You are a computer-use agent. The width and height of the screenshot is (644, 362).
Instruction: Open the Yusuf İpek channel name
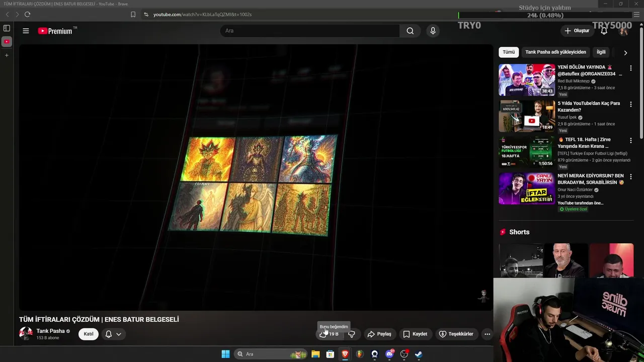[567, 117]
